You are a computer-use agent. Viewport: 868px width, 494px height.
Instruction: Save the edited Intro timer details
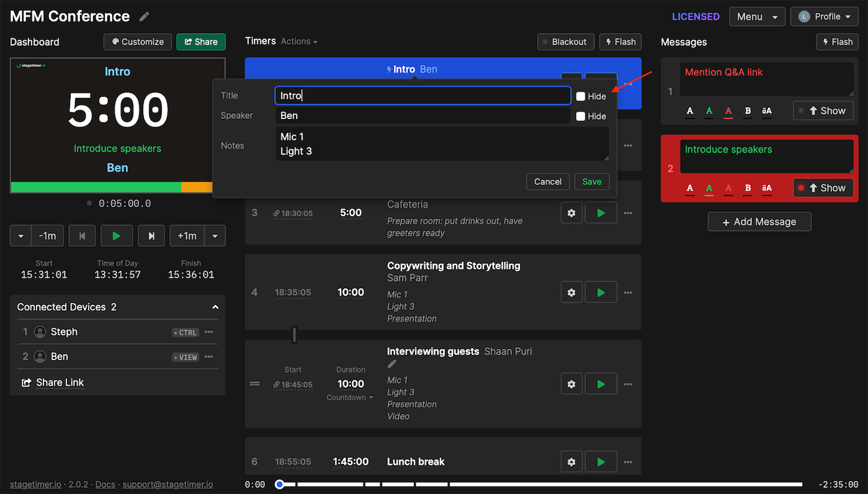(x=591, y=182)
